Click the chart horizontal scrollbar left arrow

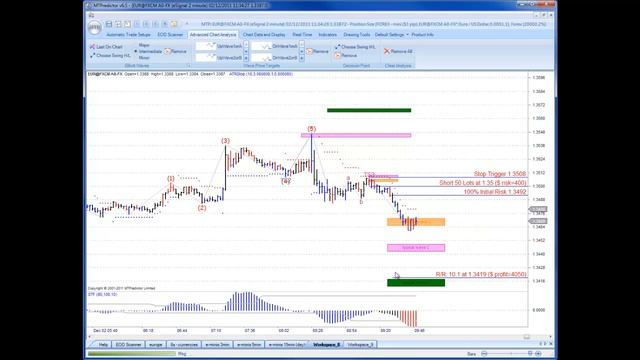[x=90, y=337]
